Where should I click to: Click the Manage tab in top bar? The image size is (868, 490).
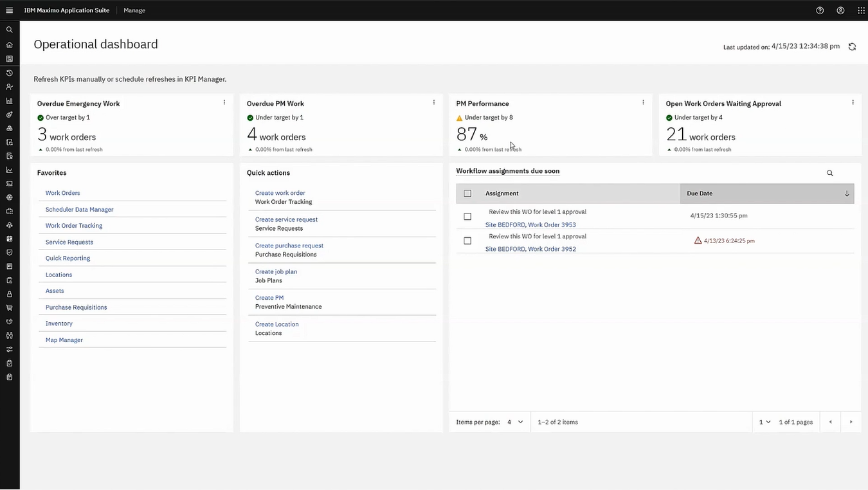click(x=134, y=10)
